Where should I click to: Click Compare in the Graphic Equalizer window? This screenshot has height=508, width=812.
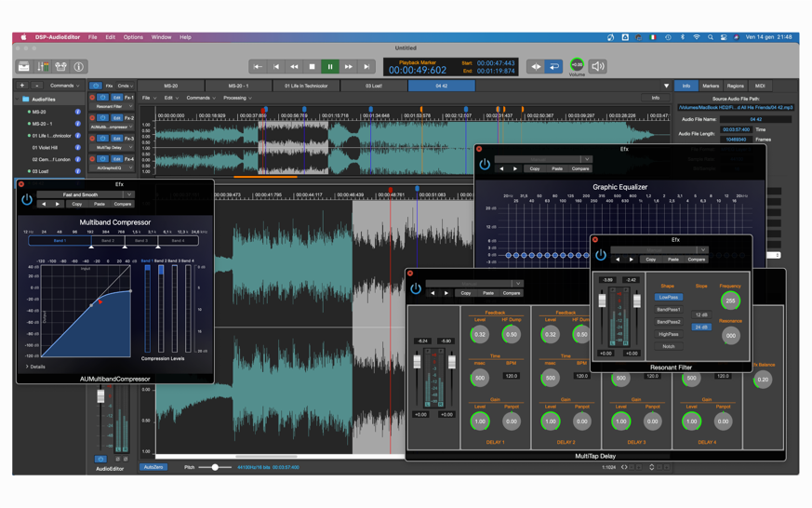click(580, 168)
